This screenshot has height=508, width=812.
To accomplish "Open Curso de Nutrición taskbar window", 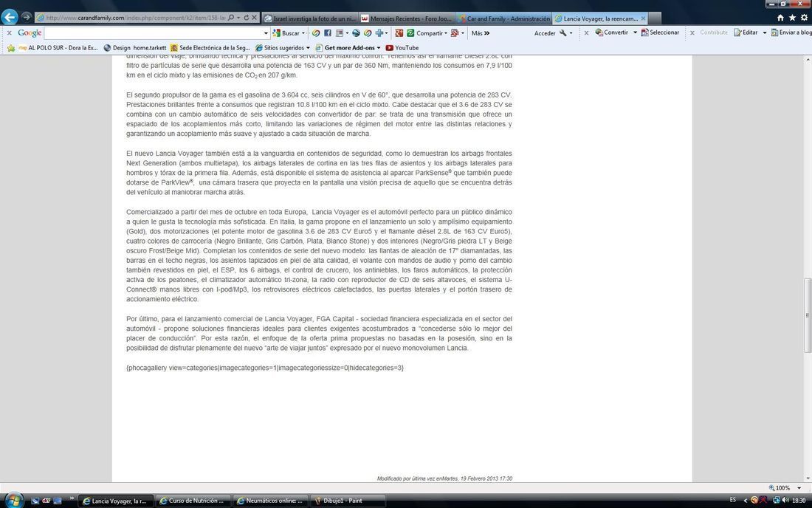I will [x=192, y=501].
